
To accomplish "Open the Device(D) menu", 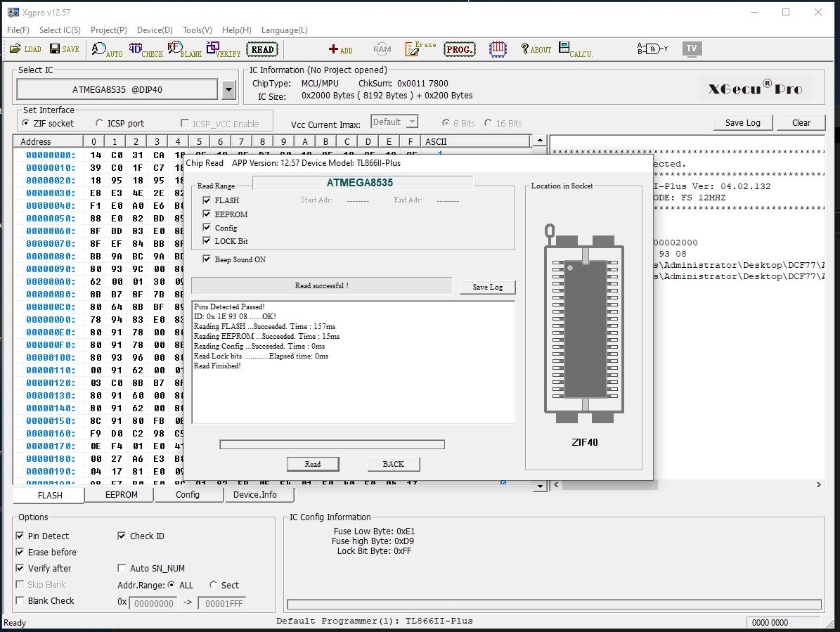I will click(155, 30).
